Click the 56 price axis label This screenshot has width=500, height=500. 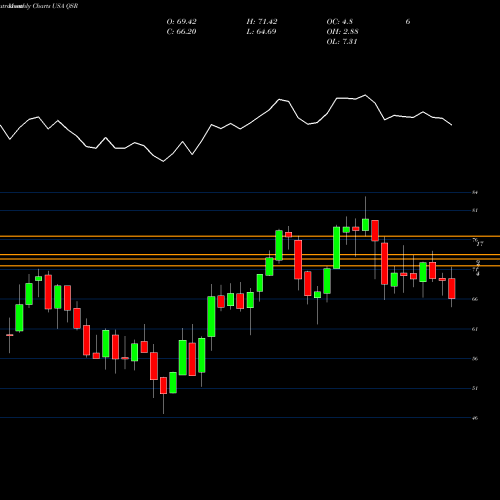click(475, 359)
